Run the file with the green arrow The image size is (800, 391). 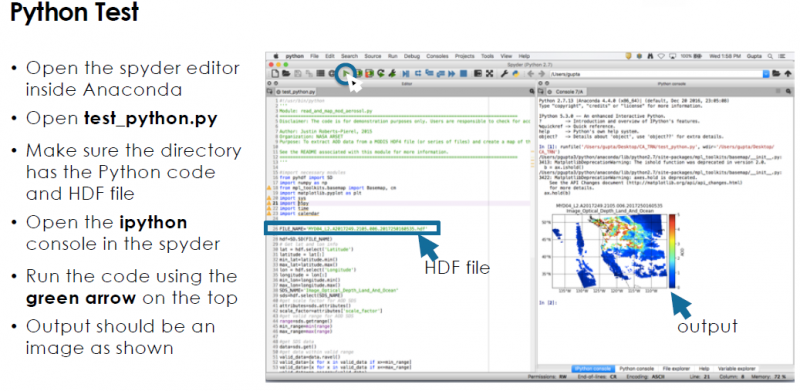click(x=346, y=74)
